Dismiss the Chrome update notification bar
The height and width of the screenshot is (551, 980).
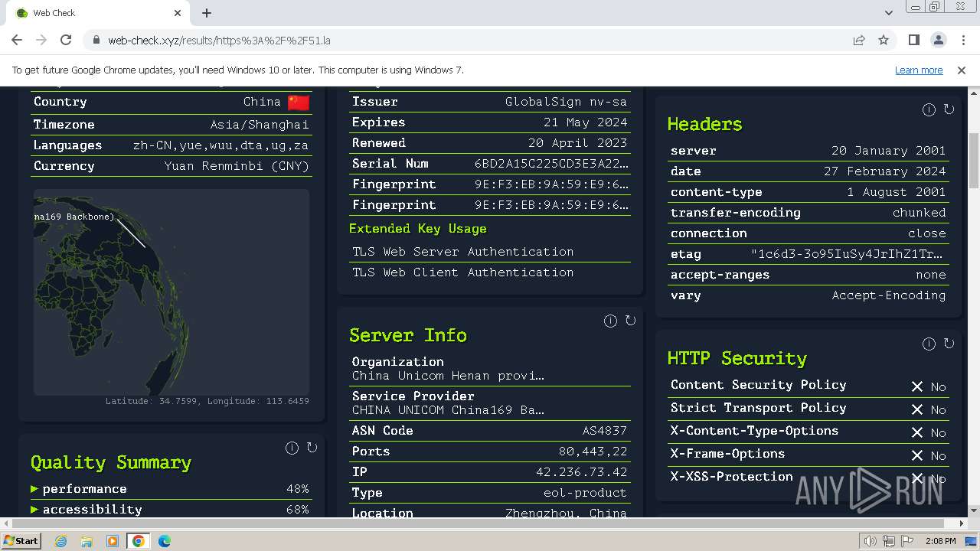click(962, 70)
